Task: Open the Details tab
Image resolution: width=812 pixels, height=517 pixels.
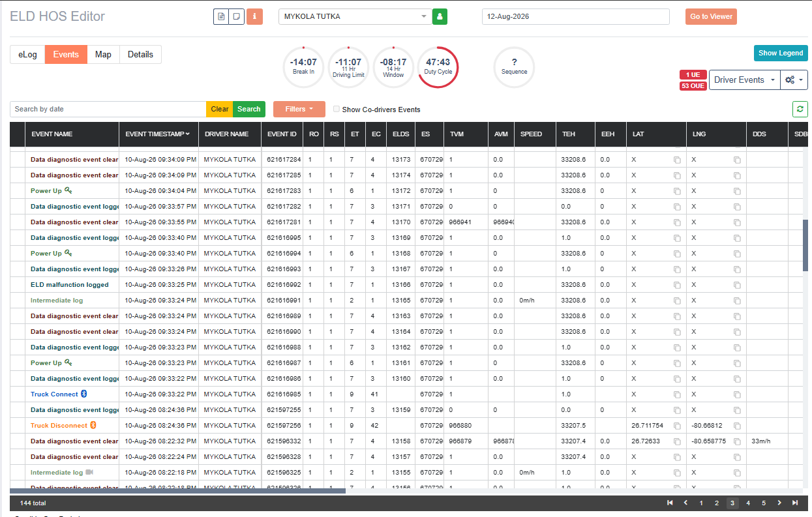Action: (x=140, y=54)
